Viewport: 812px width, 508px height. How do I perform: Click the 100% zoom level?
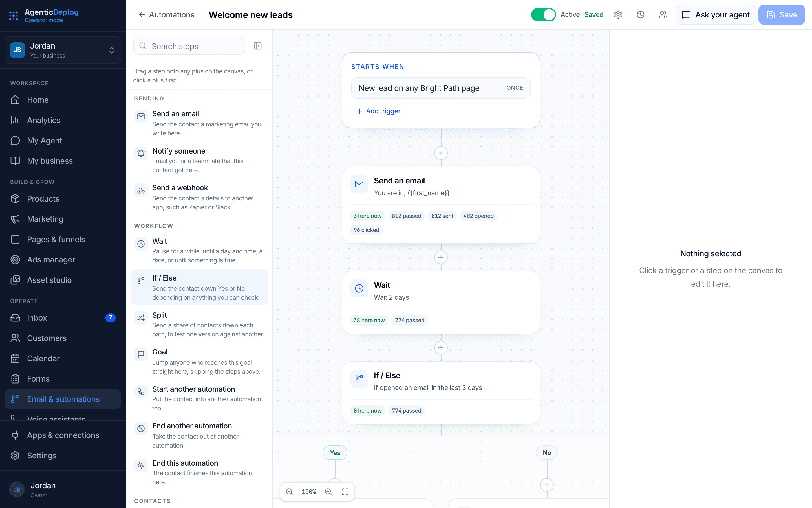point(309,492)
